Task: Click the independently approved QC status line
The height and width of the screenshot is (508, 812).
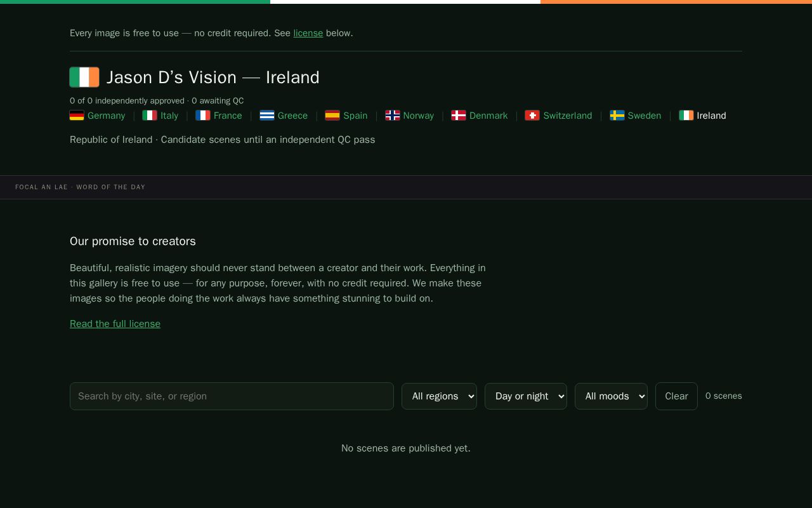Action: coord(157,101)
